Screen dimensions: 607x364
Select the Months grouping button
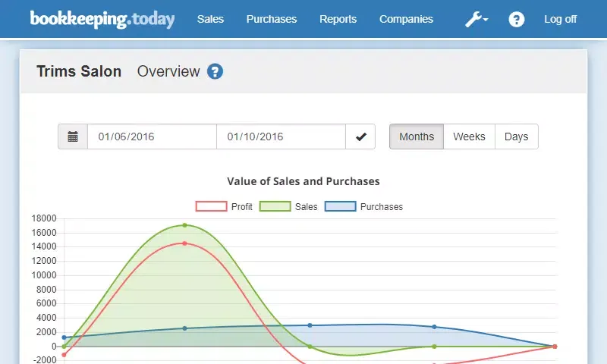point(417,136)
